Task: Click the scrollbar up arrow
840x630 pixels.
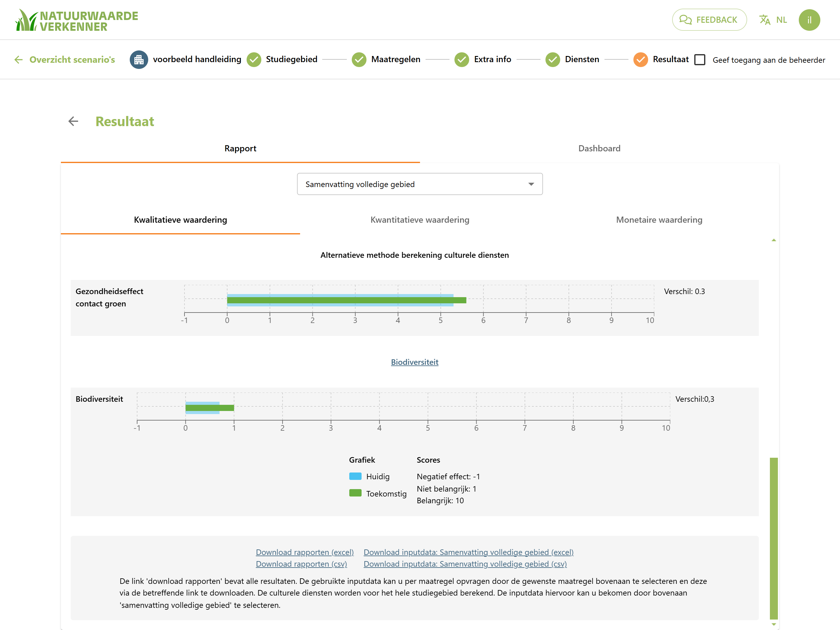Action: point(774,240)
